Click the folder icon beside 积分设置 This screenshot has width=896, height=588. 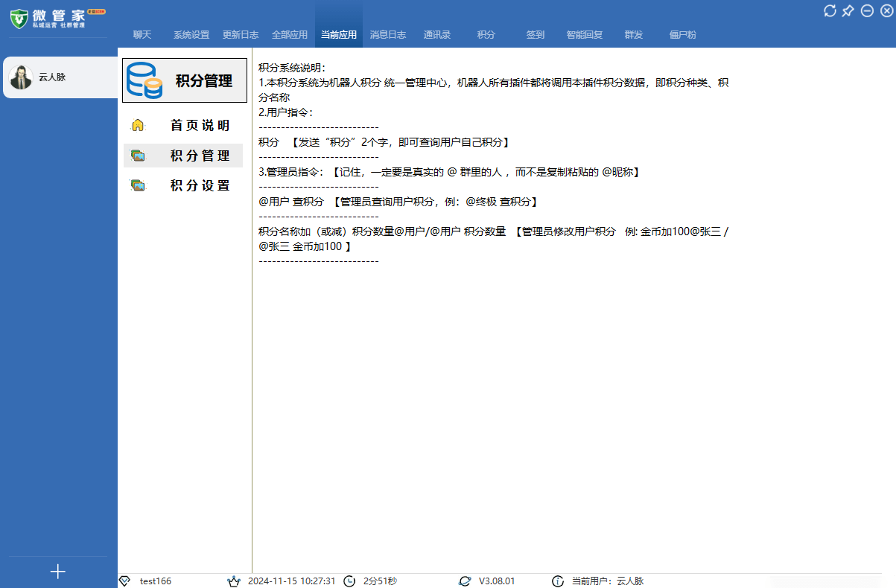pyautogui.click(x=137, y=185)
